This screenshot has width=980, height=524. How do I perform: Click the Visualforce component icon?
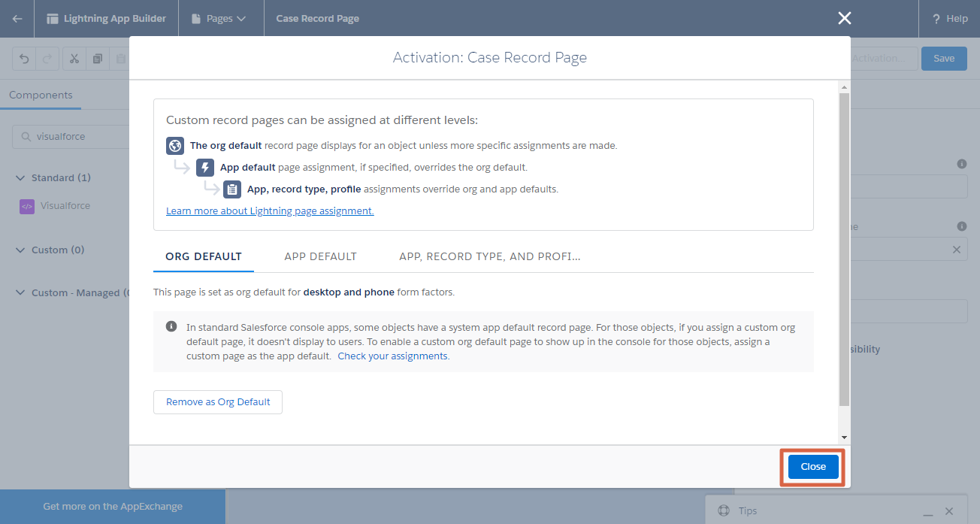[27, 206]
